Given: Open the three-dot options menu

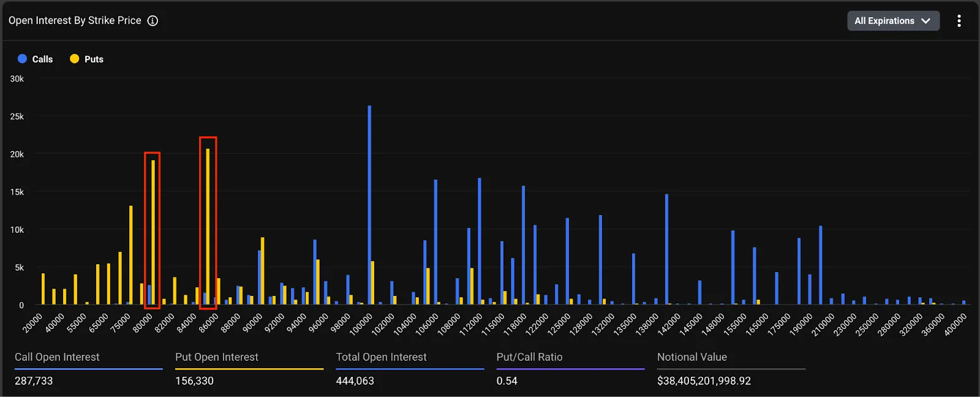Looking at the screenshot, I should [959, 21].
